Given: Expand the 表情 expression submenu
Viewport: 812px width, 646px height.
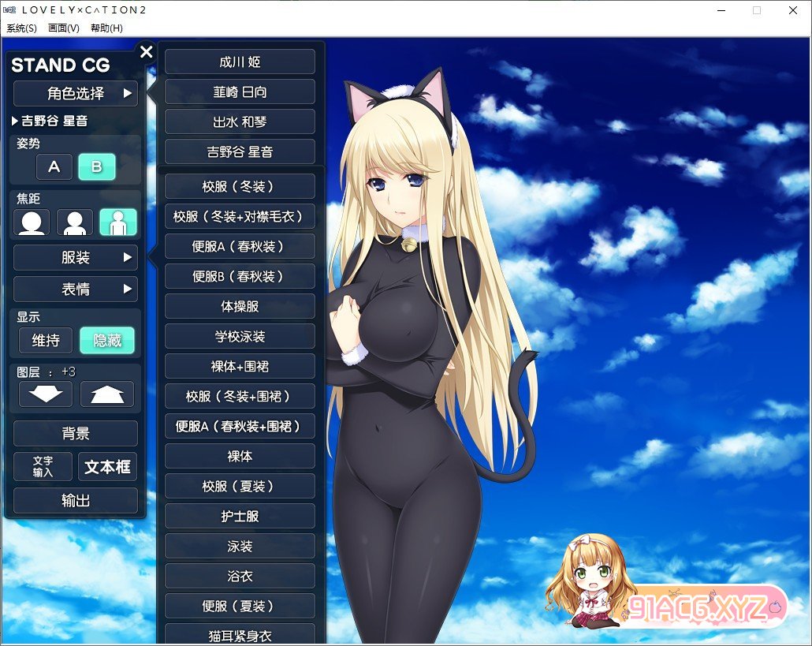Looking at the screenshot, I should pyautogui.click(x=76, y=289).
